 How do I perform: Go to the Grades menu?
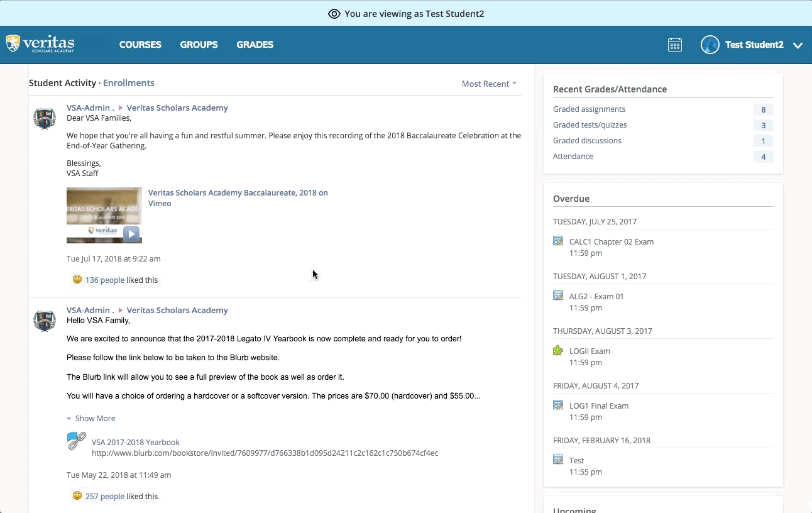click(x=255, y=45)
